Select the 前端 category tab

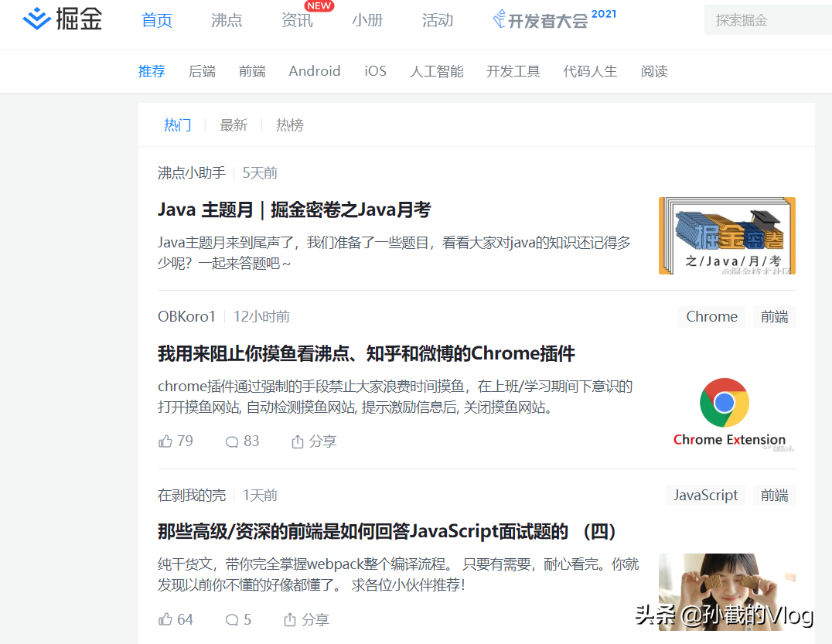coord(252,71)
